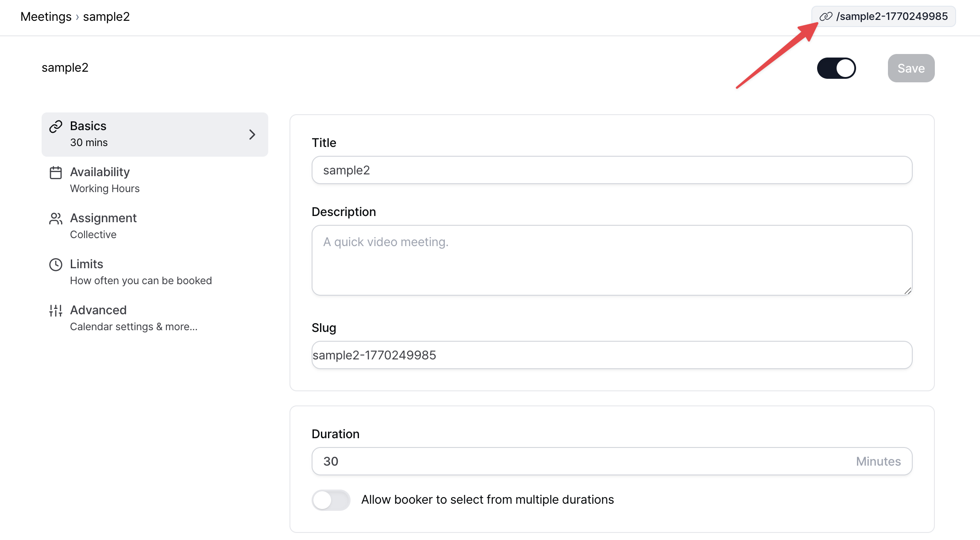980x540 pixels.
Task: Click into the Title input field
Action: pyautogui.click(x=612, y=170)
